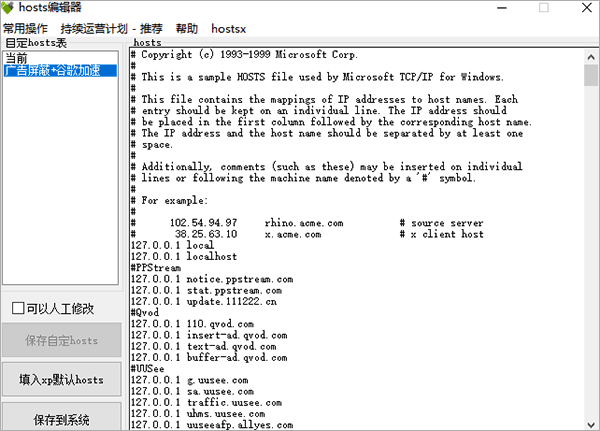The image size is (600, 431).
Task: Click the vertical scrollbar thumb
Action: 591,75
